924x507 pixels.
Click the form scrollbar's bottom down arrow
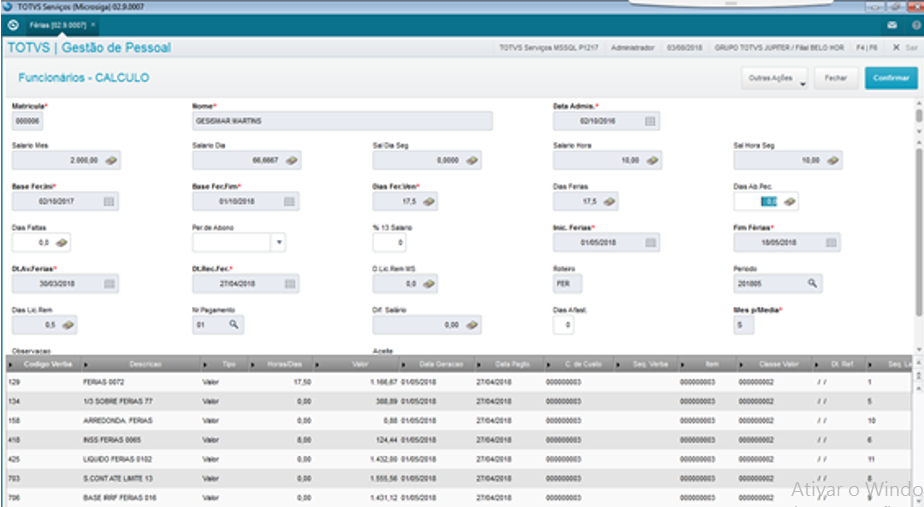click(x=919, y=350)
